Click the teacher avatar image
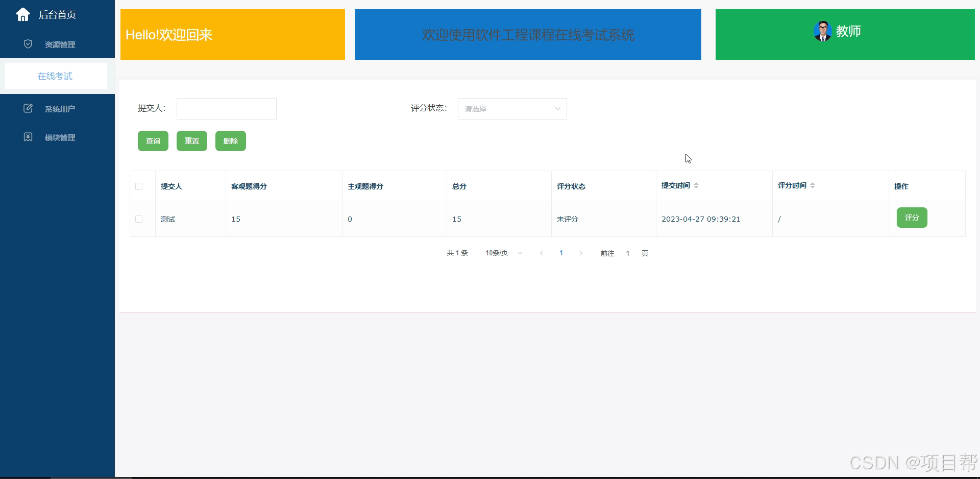The width and height of the screenshot is (980, 479). tap(822, 31)
